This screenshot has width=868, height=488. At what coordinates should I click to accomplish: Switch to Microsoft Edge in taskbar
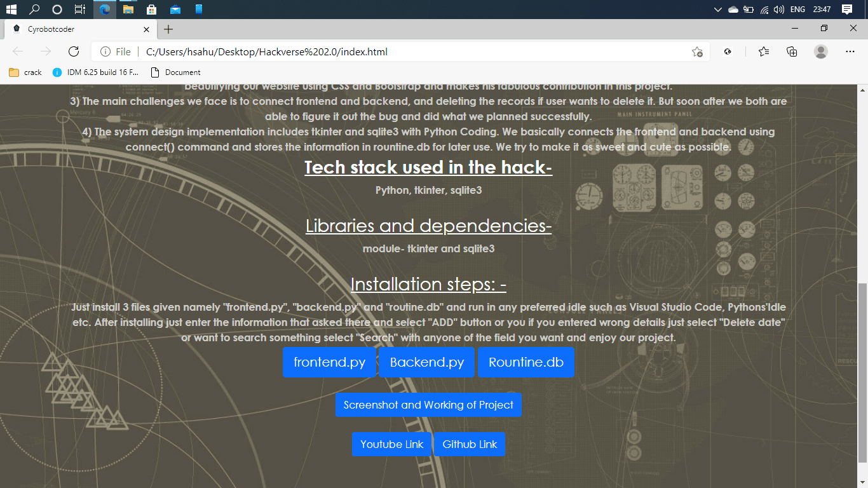[x=105, y=10]
